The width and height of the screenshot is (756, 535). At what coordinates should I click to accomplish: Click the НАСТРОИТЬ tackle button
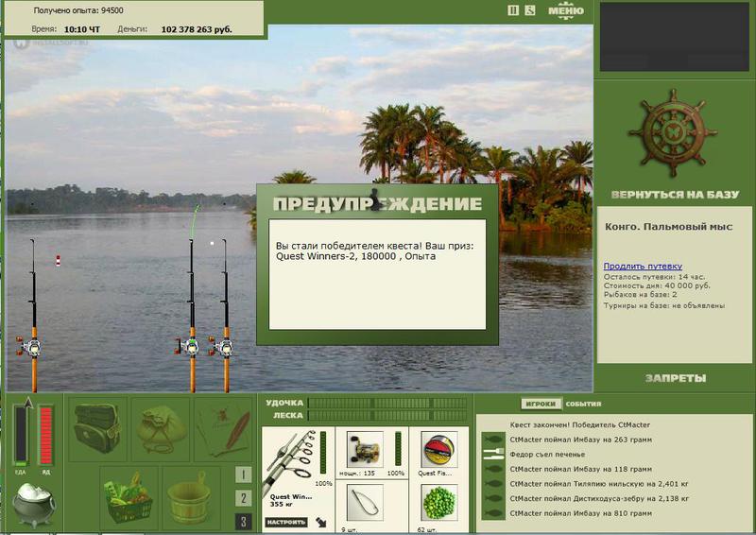286,522
